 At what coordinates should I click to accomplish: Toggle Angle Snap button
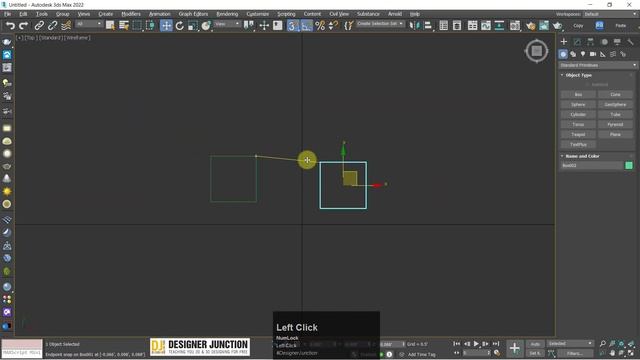click(x=307, y=26)
